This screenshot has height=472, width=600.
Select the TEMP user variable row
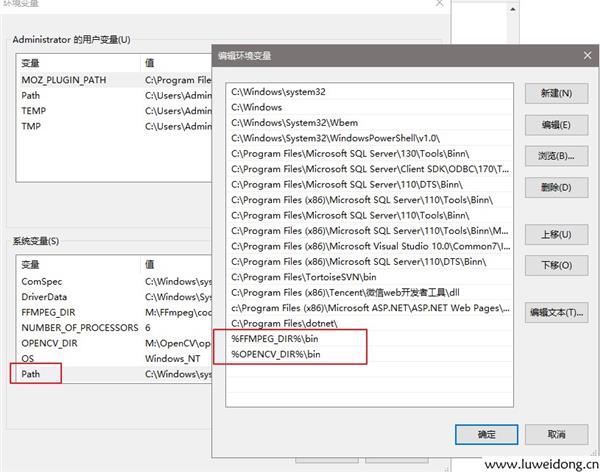pos(35,111)
